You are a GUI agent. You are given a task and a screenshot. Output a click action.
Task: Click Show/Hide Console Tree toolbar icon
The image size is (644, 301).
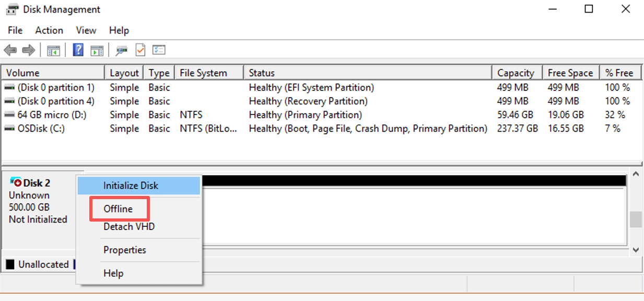pyautogui.click(x=53, y=50)
